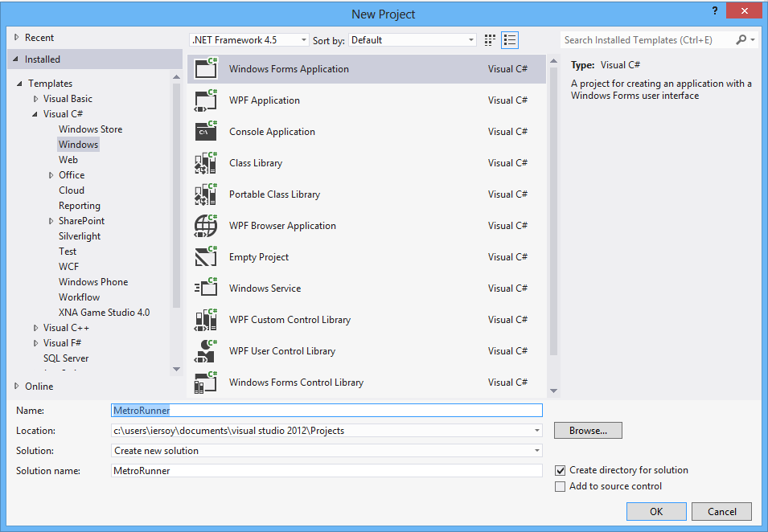Expand the SharePoint tree node
The width and height of the screenshot is (768, 532).
tap(51, 221)
